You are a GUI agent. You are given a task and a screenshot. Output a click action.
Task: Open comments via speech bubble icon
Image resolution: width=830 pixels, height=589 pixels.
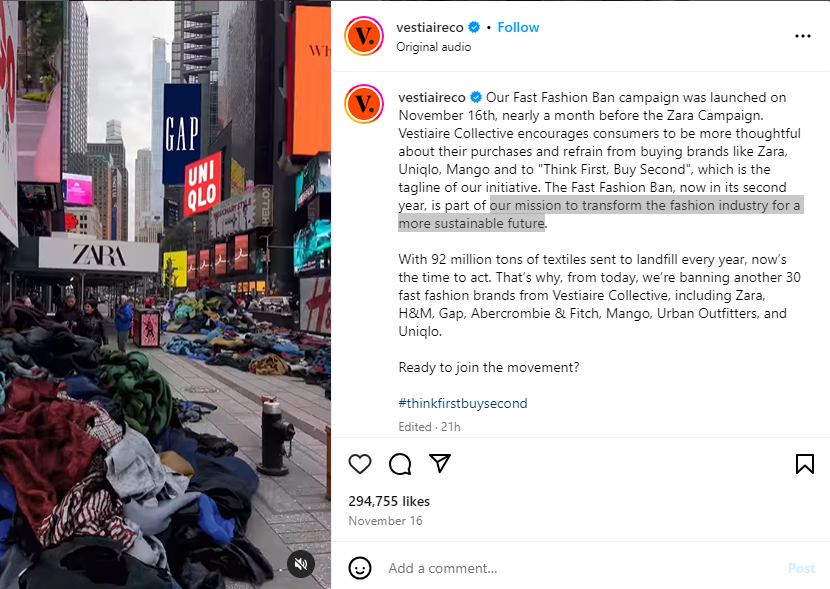coord(400,464)
